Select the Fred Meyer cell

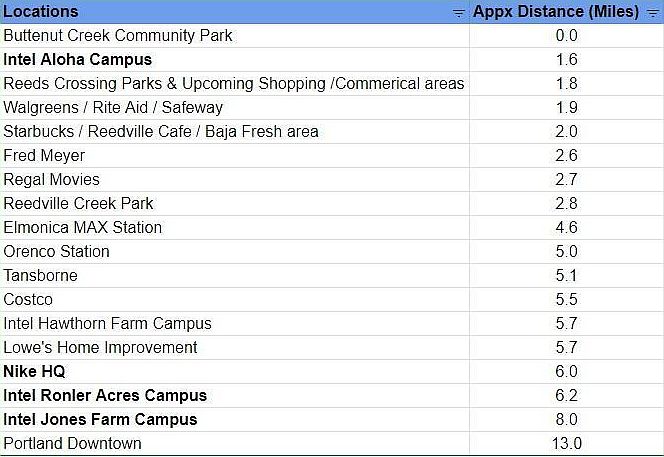click(x=44, y=155)
